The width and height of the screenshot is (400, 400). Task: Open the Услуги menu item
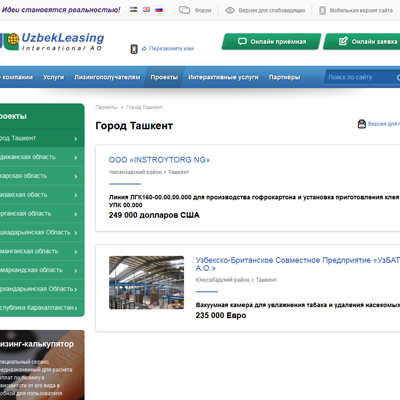(x=53, y=77)
